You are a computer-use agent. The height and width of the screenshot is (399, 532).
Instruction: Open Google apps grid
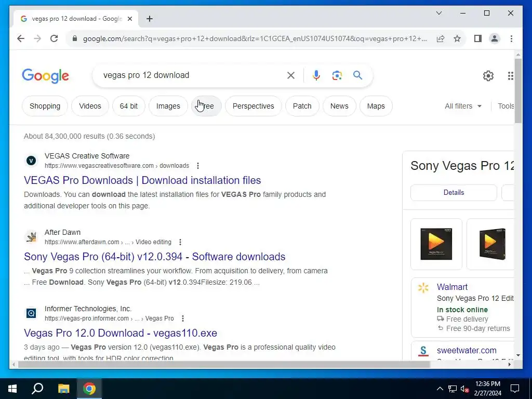(x=510, y=76)
